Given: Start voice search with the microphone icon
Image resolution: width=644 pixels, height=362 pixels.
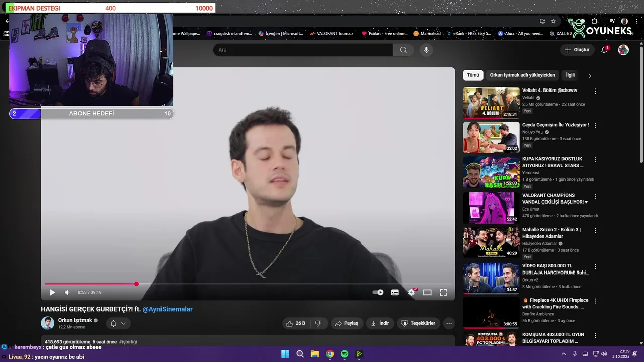Looking at the screenshot, I should click(426, 50).
